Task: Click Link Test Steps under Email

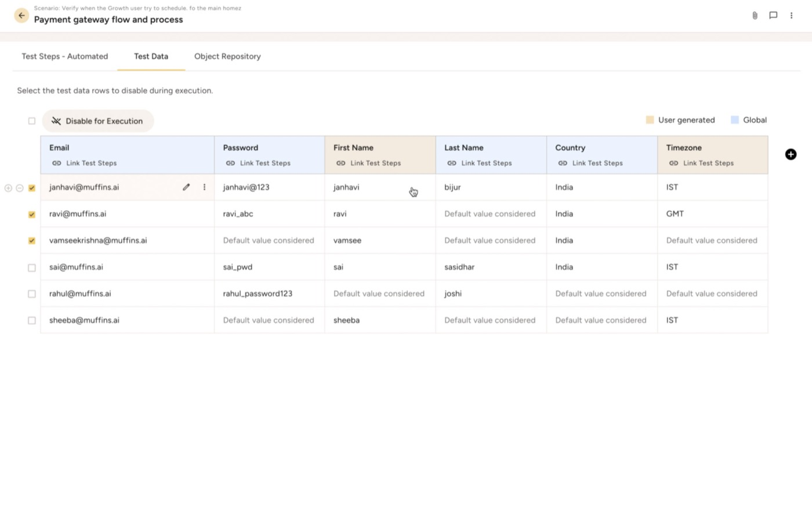Action: (92, 163)
